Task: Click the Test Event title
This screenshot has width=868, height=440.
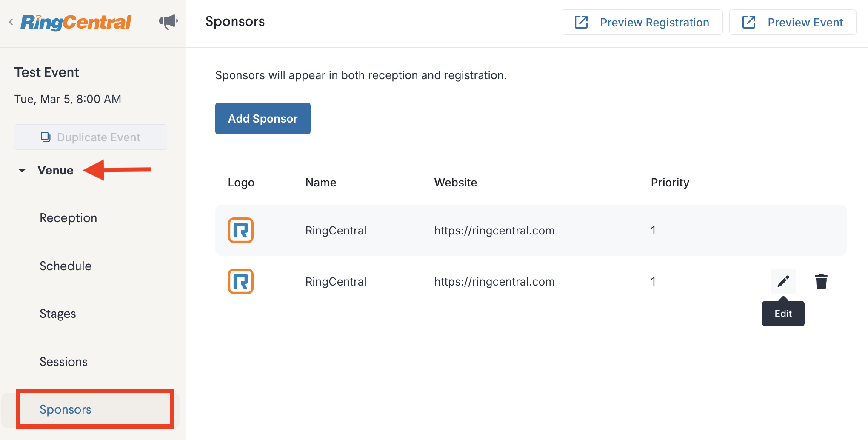Action: click(47, 72)
